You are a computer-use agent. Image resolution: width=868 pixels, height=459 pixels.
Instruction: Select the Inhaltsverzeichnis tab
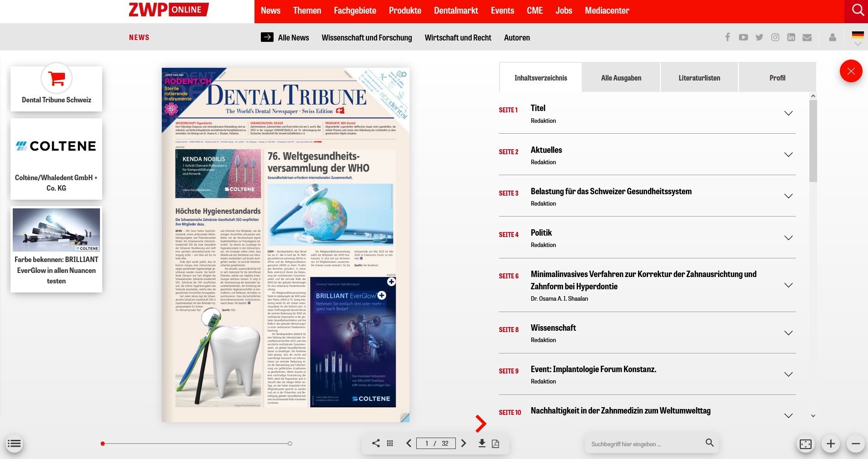540,78
